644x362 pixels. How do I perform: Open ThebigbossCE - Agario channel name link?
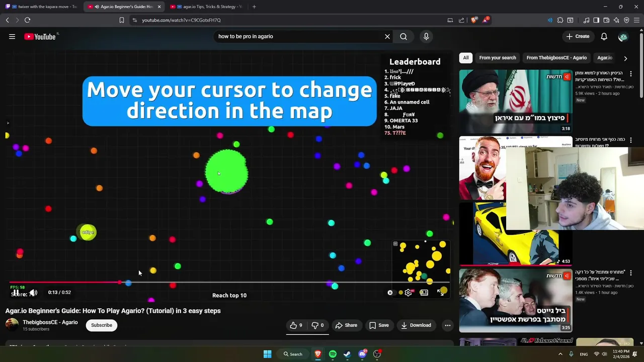coord(50,322)
